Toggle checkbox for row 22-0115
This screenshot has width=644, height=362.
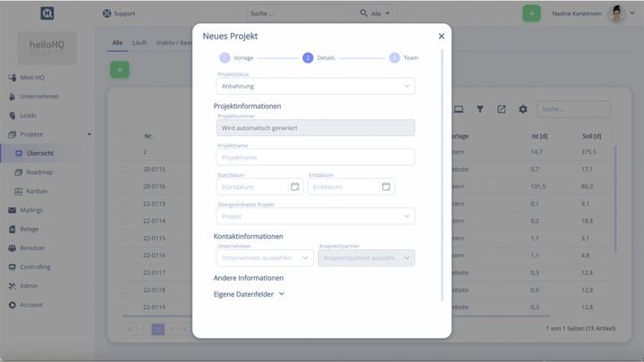pos(125,238)
